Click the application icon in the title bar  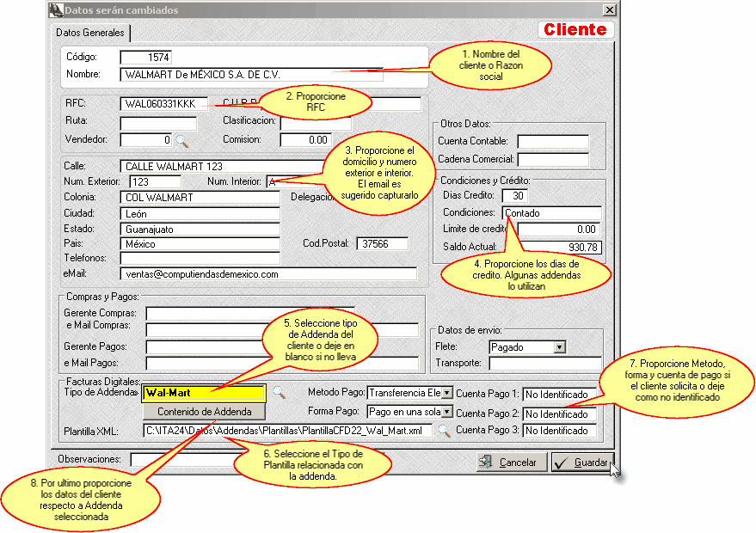pyautogui.click(x=57, y=9)
